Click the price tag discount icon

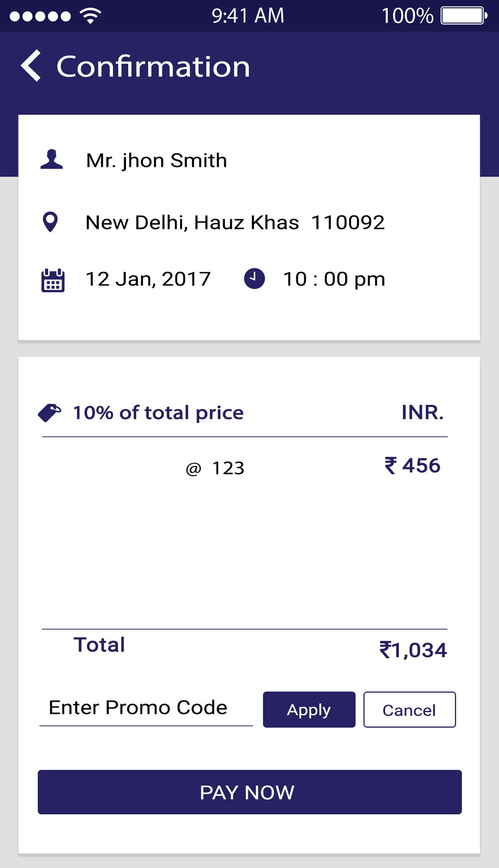pos(50,413)
